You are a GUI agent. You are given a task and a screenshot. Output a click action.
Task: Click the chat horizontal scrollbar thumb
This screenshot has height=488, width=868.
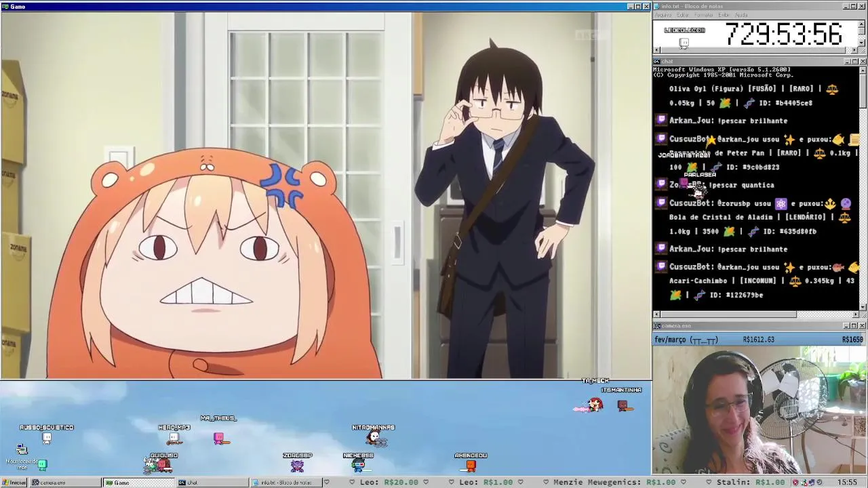coord(729,314)
